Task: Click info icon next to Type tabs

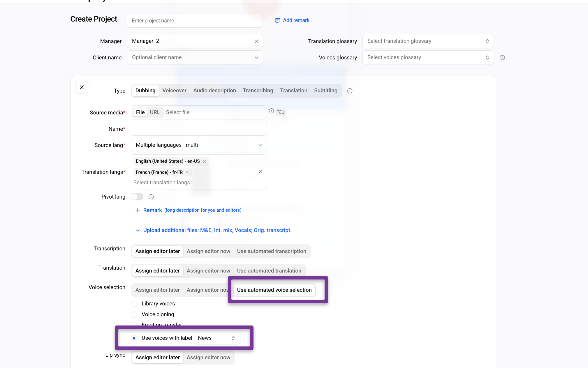Action: tap(350, 91)
